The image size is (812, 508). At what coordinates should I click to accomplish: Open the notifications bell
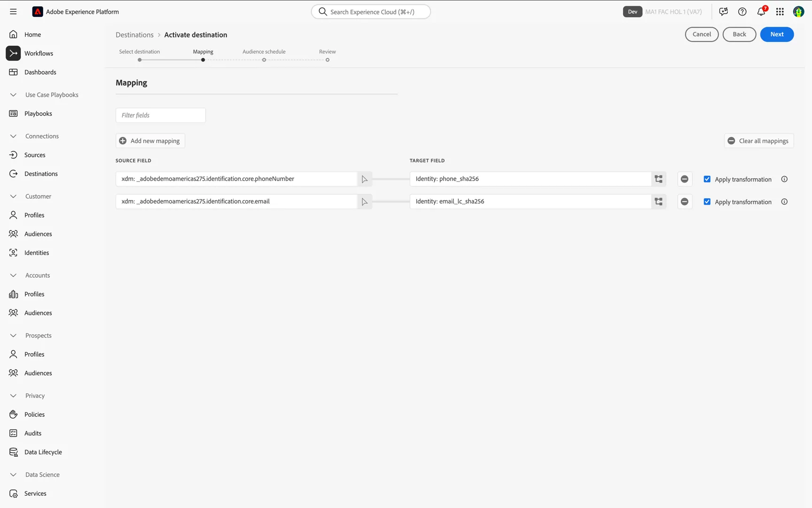pyautogui.click(x=761, y=12)
